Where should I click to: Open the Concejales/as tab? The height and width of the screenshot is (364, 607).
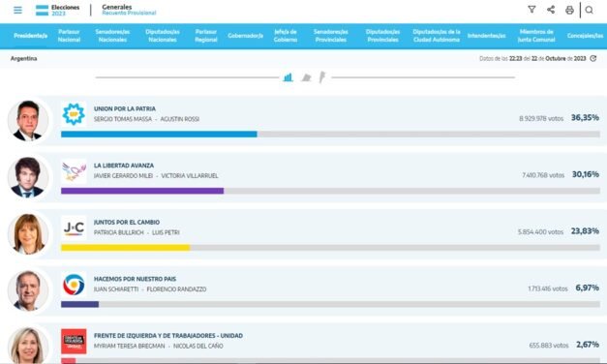[x=586, y=36]
